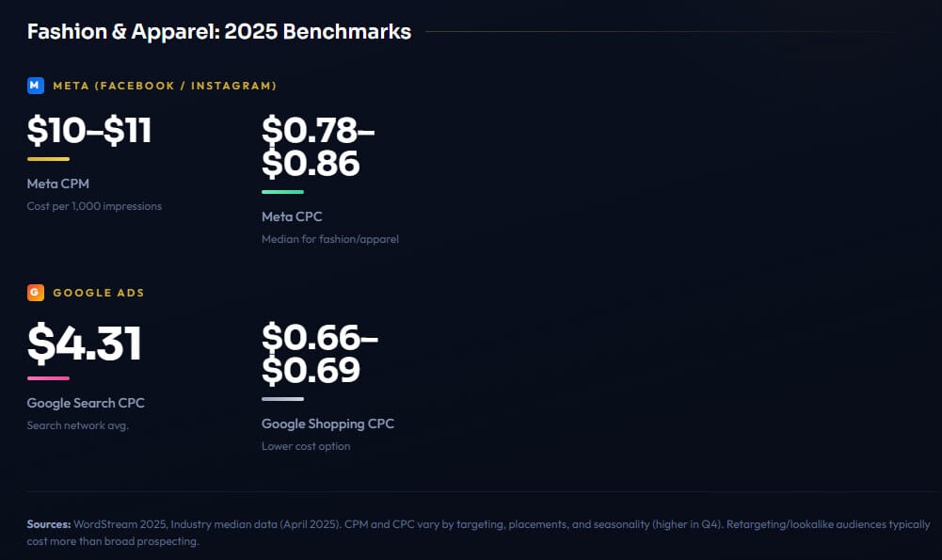Screen dimensions: 942x560
Task: Click the Google Shopping CPC label
Action: point(328,424)
